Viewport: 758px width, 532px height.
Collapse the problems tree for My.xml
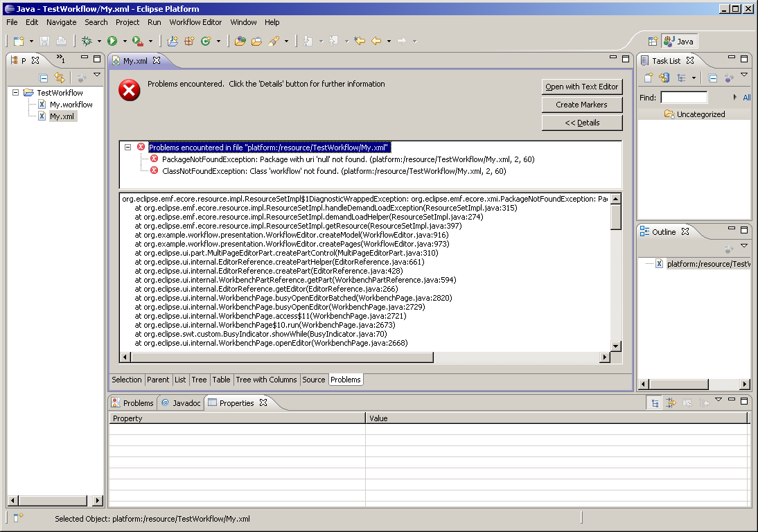[127, 147]
